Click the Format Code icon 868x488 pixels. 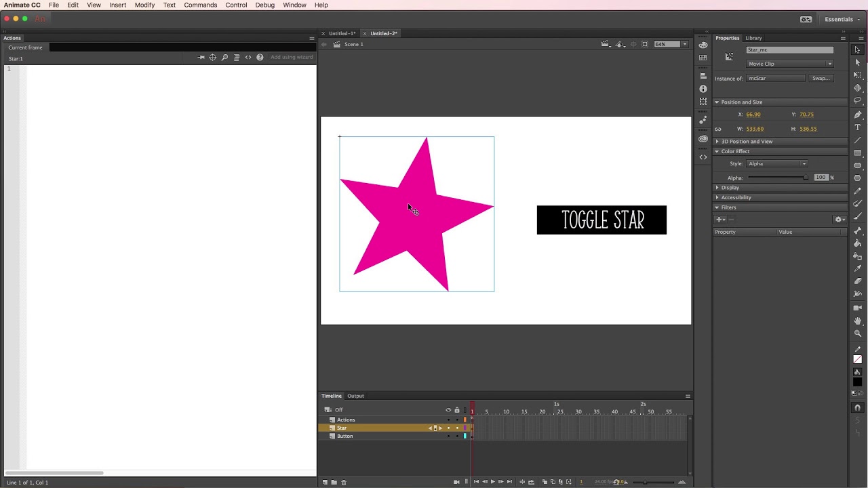(237, 58)
